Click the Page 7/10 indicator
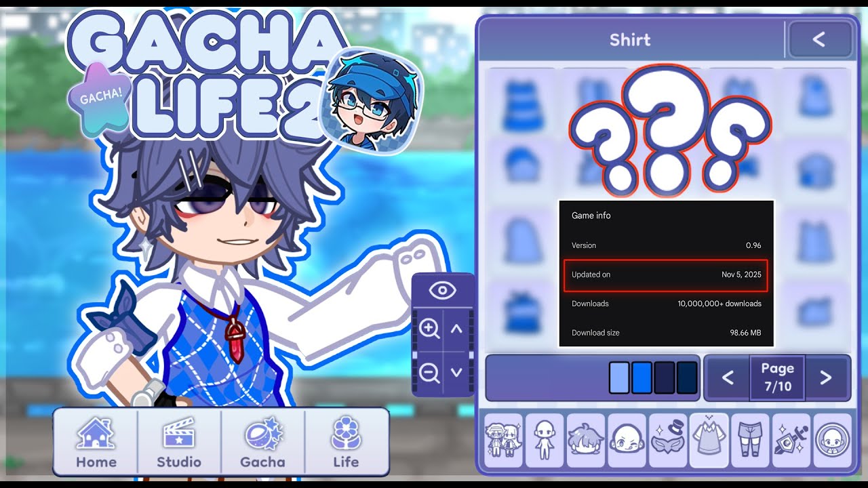The height and width of the screenshot is (488, 868). (x=777, y=378)
